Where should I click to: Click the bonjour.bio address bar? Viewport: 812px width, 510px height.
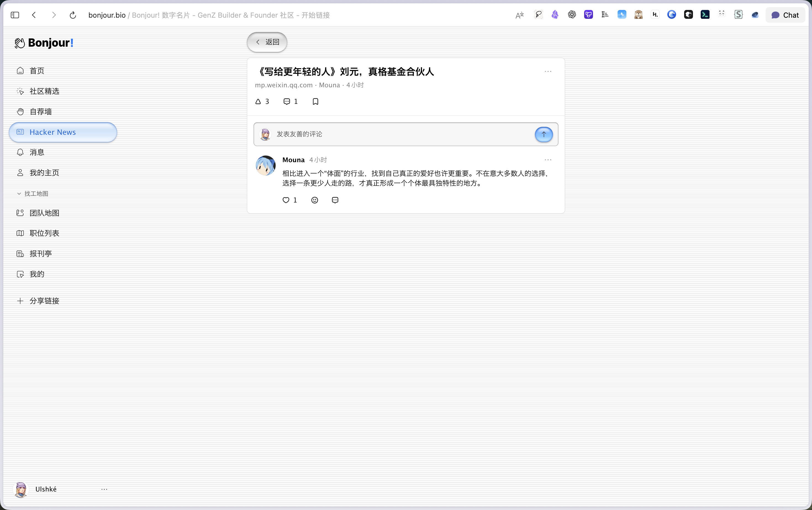click(209, 15)
